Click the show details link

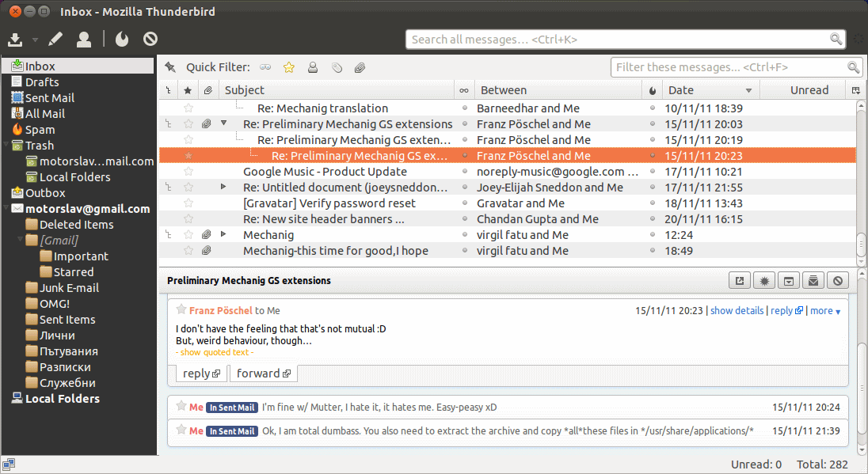coord(737,311)
